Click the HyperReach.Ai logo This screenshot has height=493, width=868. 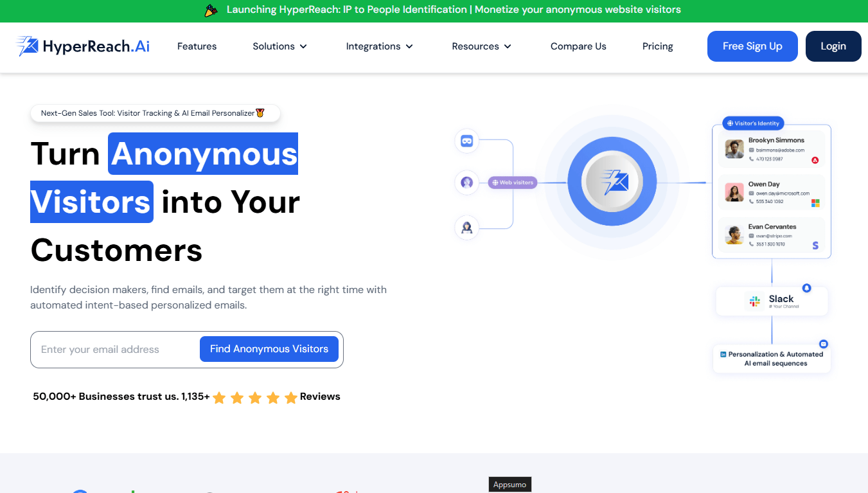[83, 46]
